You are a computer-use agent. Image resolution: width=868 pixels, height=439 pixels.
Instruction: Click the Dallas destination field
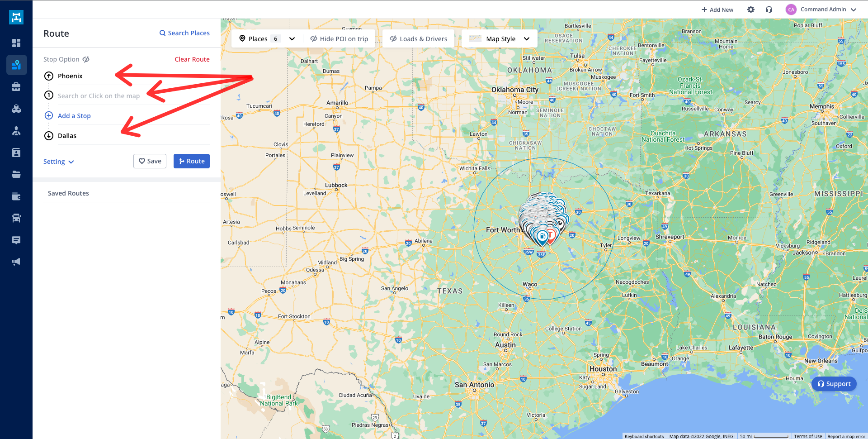pos(134,136)
